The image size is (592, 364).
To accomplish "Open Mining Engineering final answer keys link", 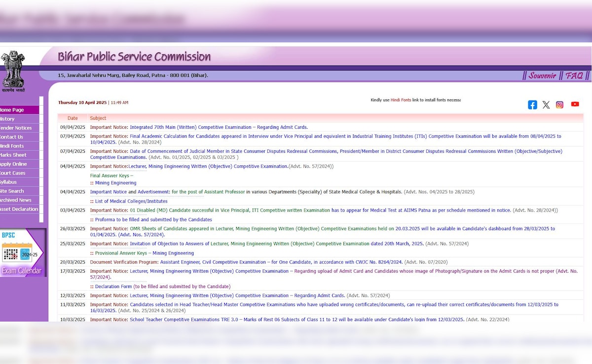I will [x=115, y=183].
